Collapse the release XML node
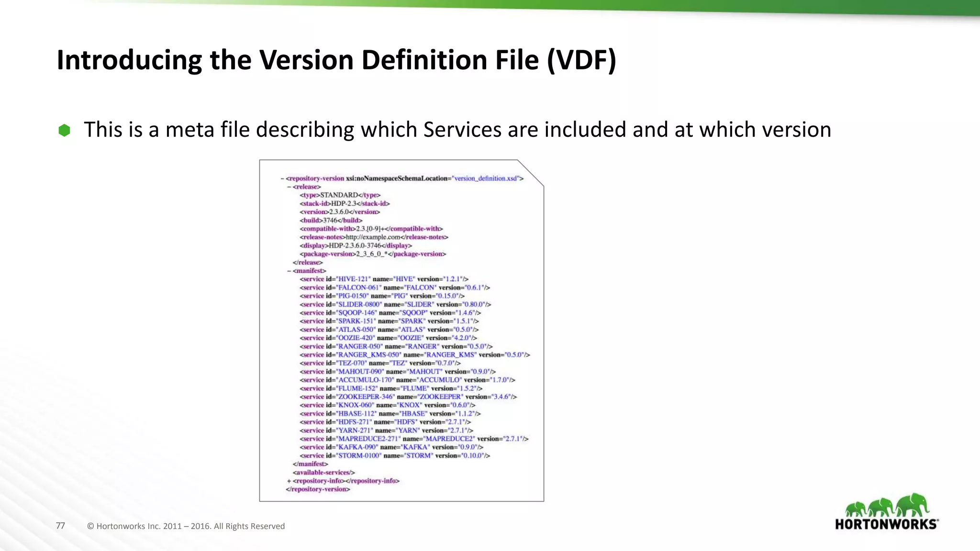Screen dimensions: 980x551 [289, 187]
